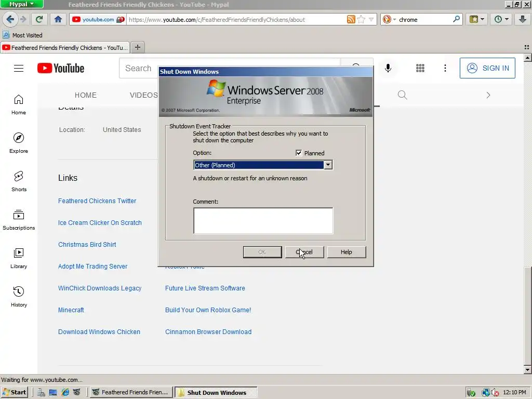Click the list all tabs button
The height and width of the screenshot is (399, 532).
click(x=527, y=47)
